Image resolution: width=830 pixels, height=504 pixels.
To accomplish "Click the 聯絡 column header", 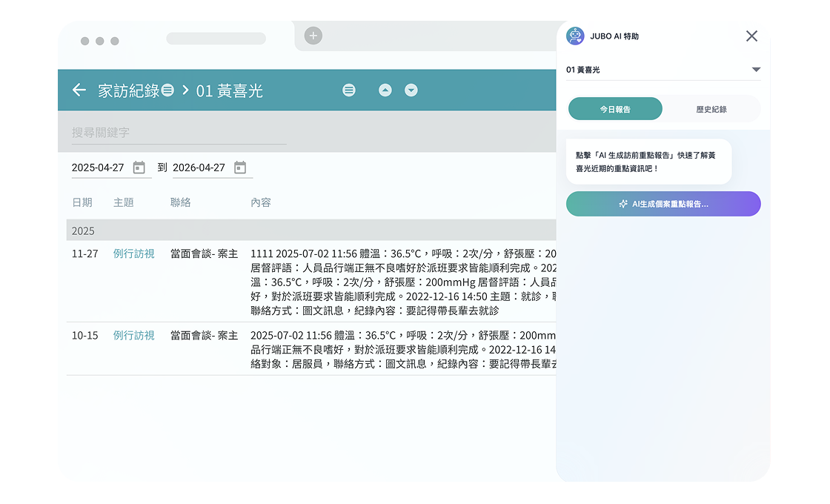I will [181, 202].
